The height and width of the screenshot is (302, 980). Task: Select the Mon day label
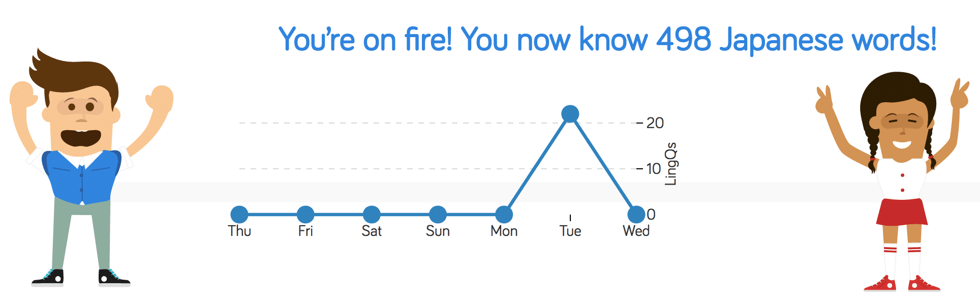coord(504,231)
